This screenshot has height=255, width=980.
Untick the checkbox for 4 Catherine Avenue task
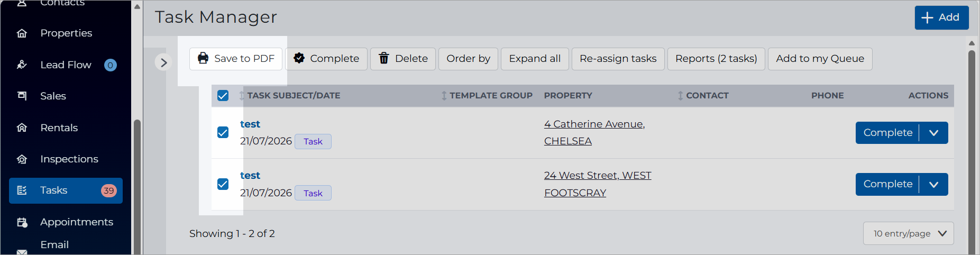pyautogui.click(x=223, y=132)
